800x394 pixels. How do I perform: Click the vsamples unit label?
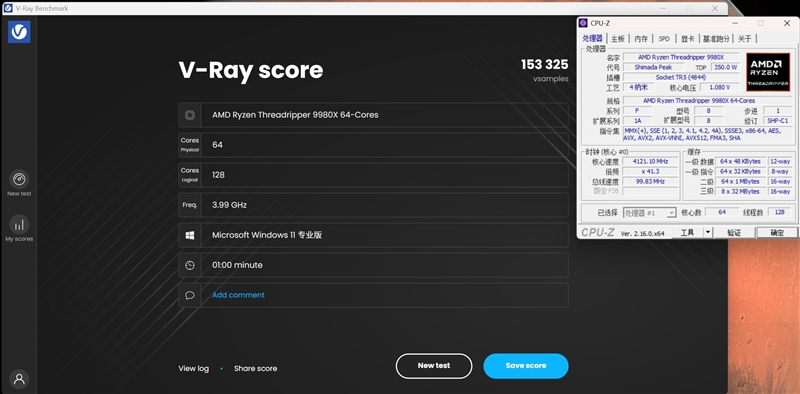(551, 79)
